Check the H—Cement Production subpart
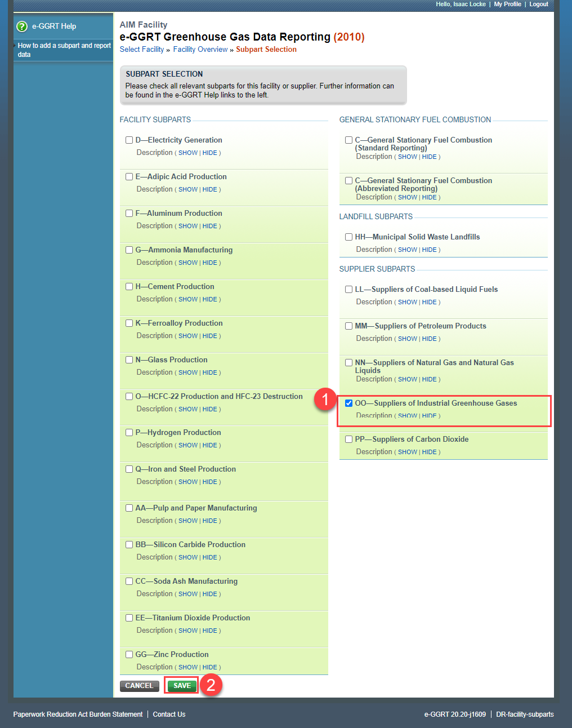 tap(129, 286)
